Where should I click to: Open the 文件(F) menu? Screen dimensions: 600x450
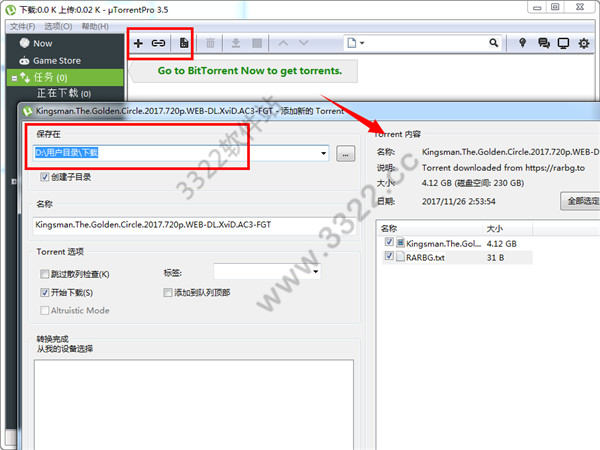pyautogui.click(x=23, y=26)
